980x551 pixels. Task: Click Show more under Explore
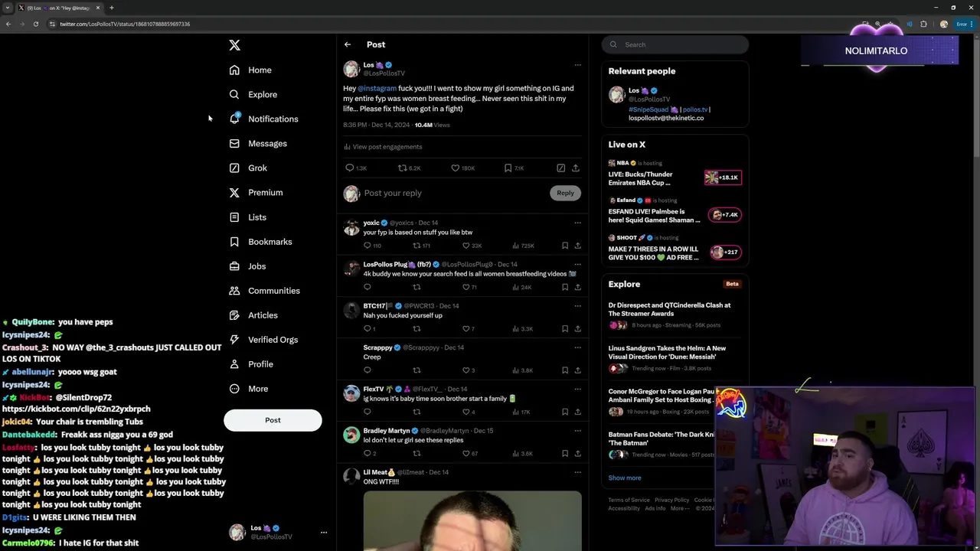[625, 478]
